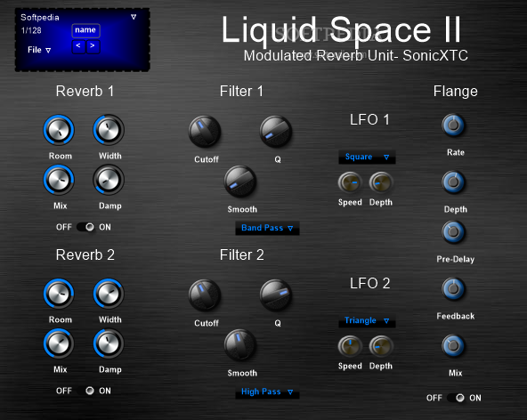Click the Reverb 1 Damp knob
Viewport: 527px width, 420px height.
(109, 180)
